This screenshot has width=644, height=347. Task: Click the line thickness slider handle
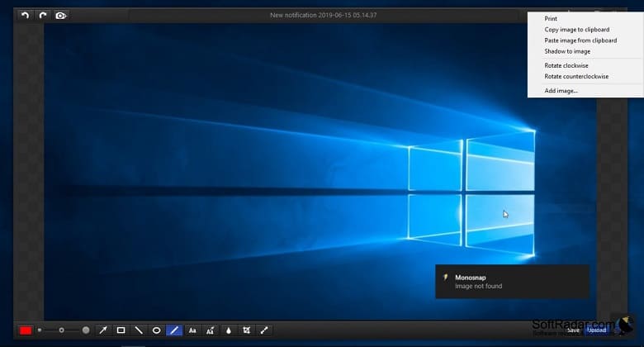pyautogui.click(x=61, y=330)
